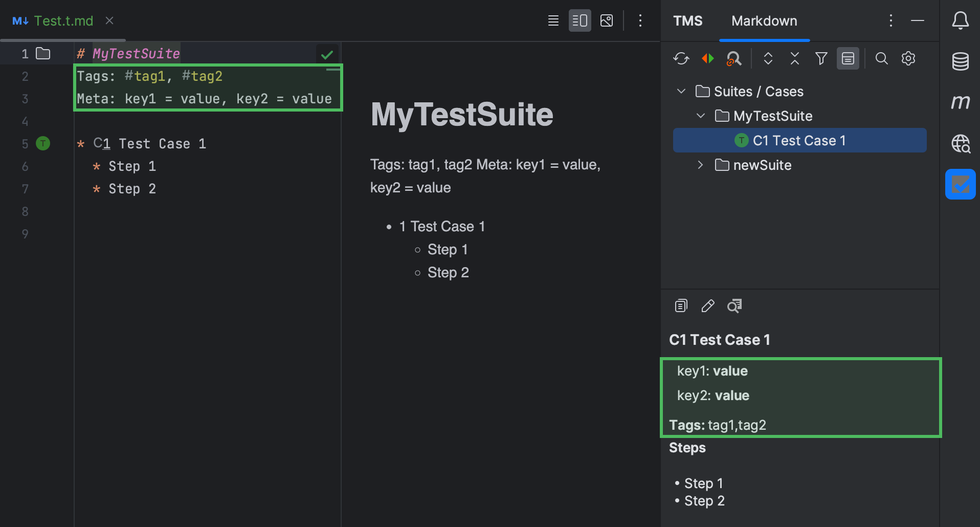Open settings in the Markdown panel toolbar
980x527 pixels.
[908, 58]
